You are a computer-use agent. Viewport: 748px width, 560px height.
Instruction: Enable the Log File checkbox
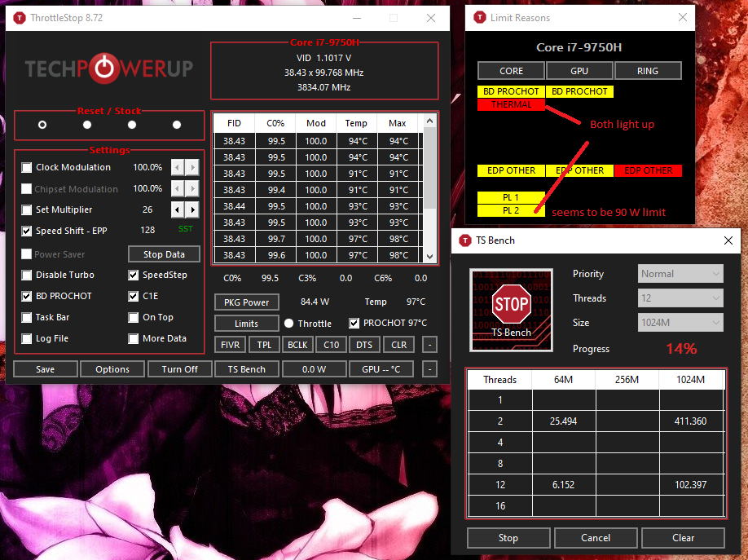coord(27,338)
